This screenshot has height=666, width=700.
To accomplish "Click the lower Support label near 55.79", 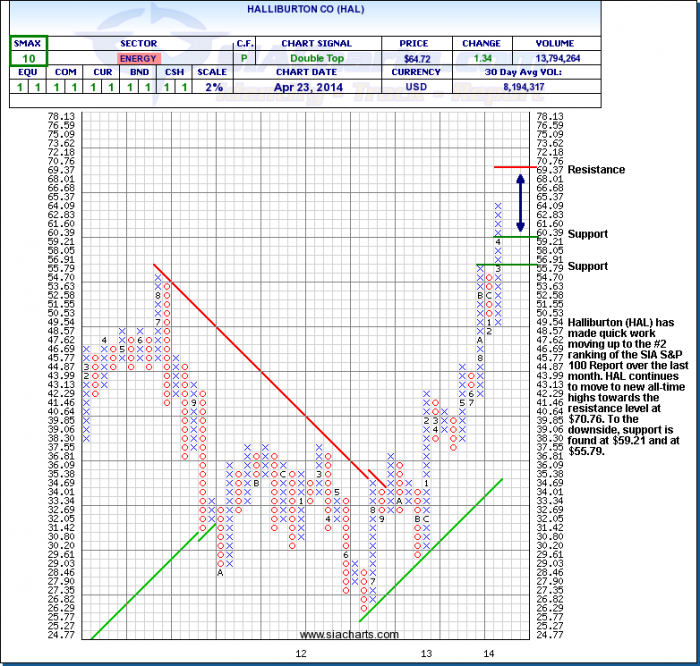I will (588, 266).
